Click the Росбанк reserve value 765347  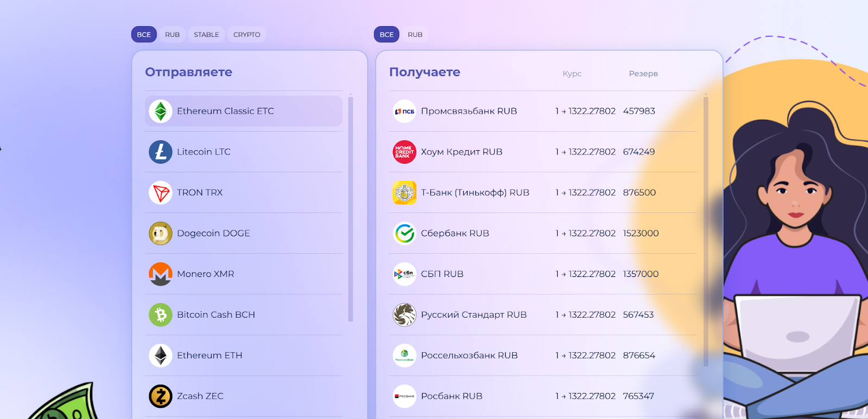(639, 396)
